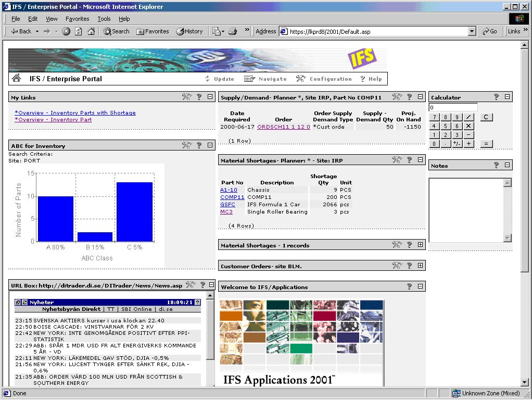This screenshot has width=532, height=400.
Task: Open help for Customer Orders portlet
Action: click(x=410, y=266)
